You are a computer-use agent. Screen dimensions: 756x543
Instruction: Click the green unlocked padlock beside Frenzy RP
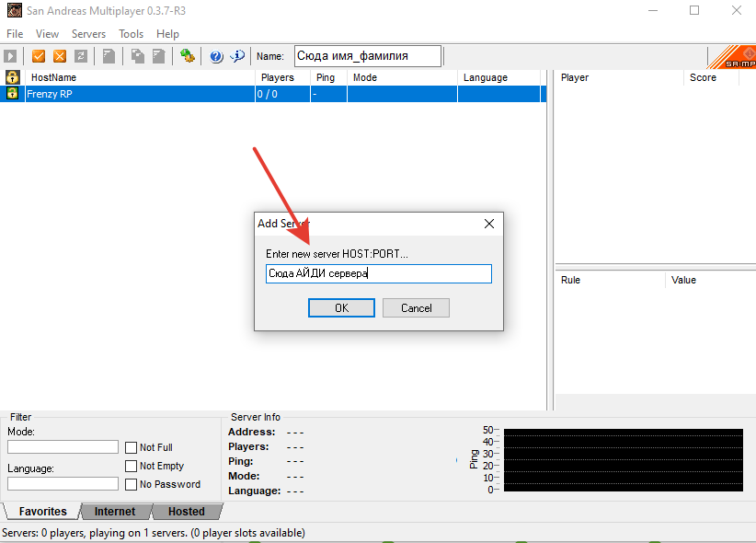click(13, 93)
